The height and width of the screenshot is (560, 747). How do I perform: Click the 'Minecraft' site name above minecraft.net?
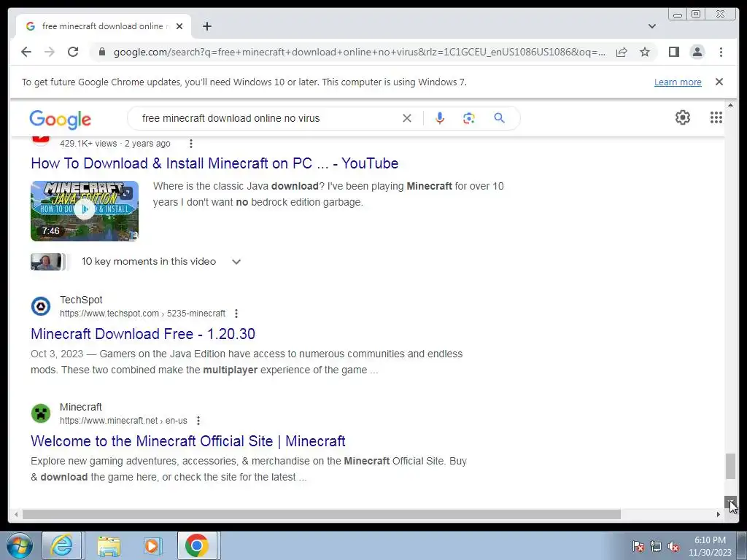tap(80, 407)
